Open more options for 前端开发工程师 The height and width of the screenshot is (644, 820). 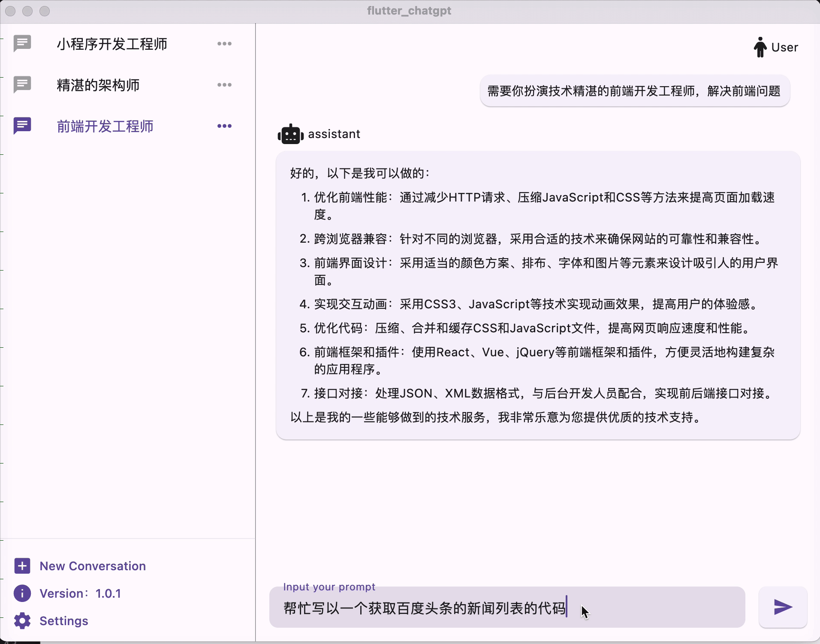pos(224,126)
